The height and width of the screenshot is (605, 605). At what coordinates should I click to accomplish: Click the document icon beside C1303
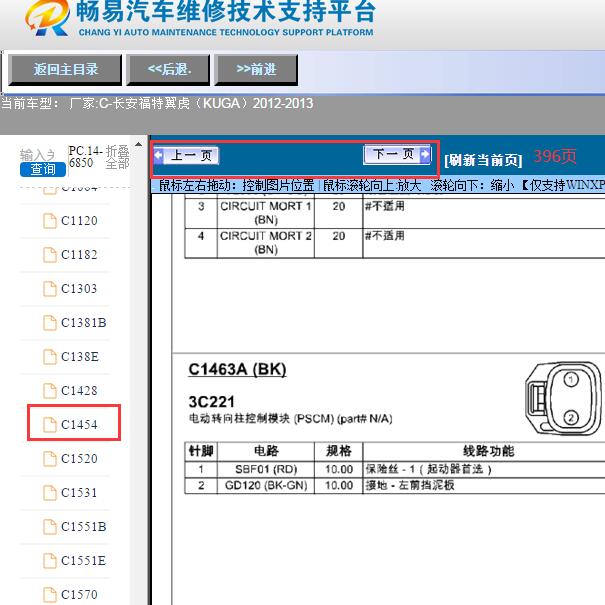click(50, 289)
